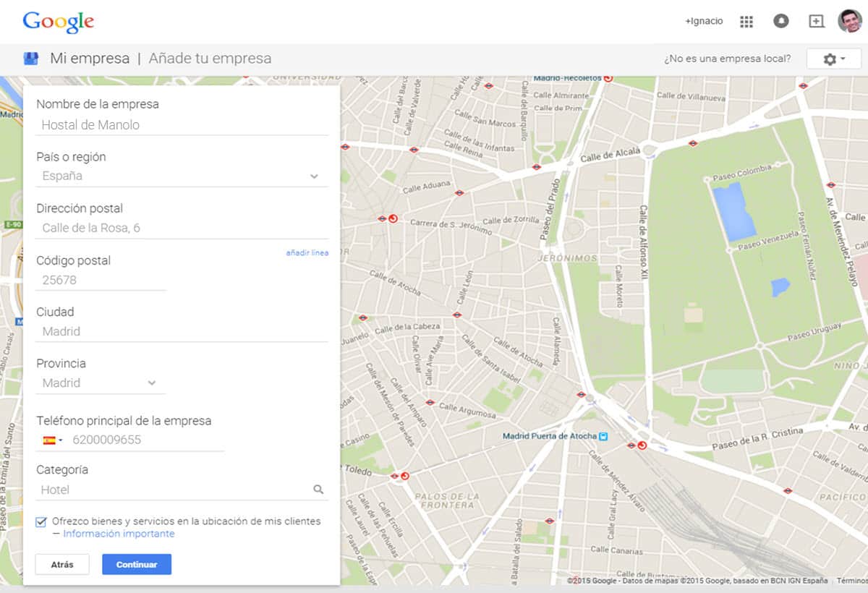Focus the Dirección postal field
868x593 pixels.
(182, 229)
